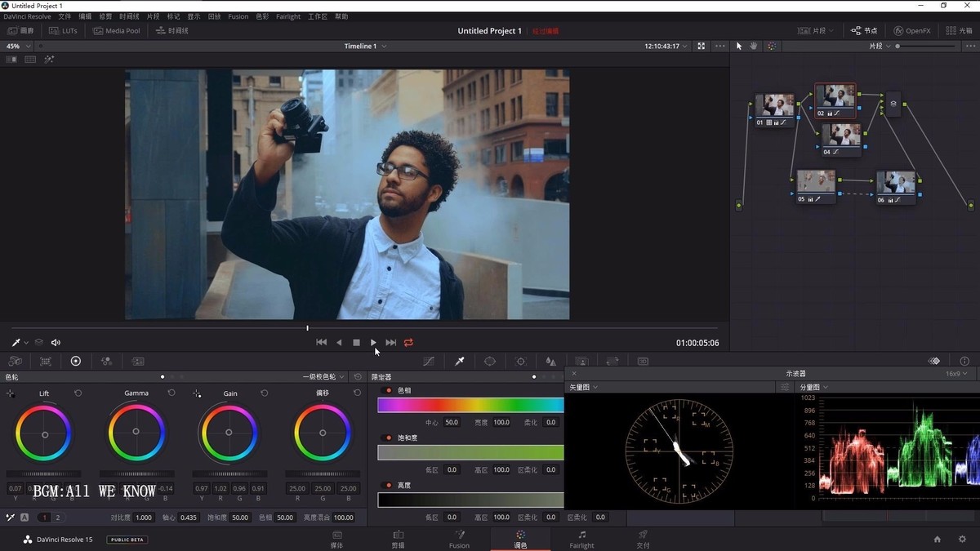Open the Qualifier eyedropper tool

tap(459, 361)
